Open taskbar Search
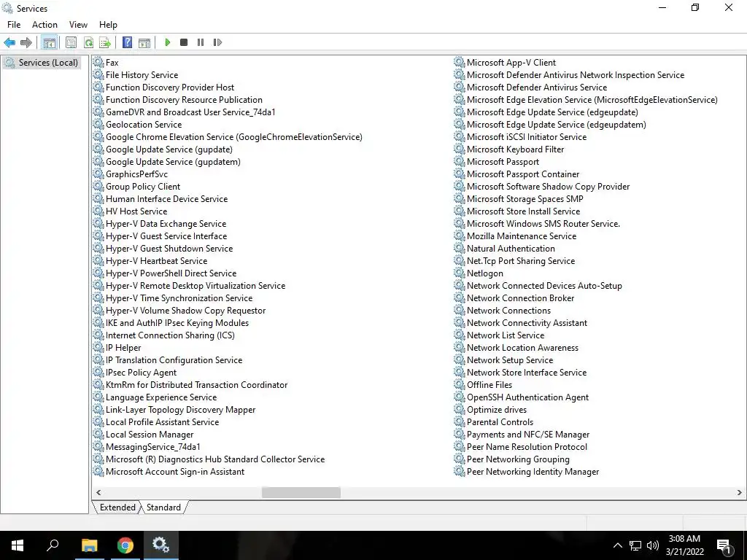This screenshot has height=560, width=747. pos(53,545)
